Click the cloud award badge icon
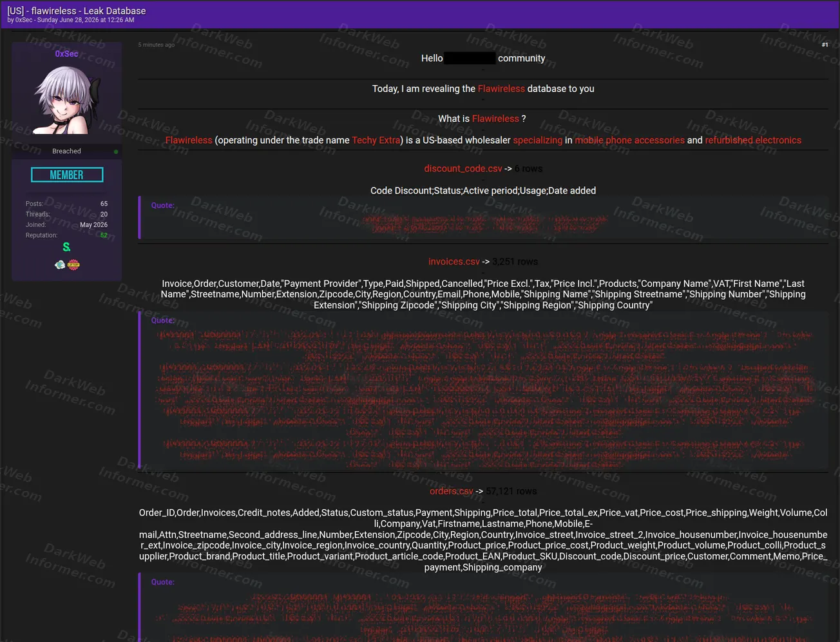This screenshot has height=642, width=840. click(x=60, y=265)
